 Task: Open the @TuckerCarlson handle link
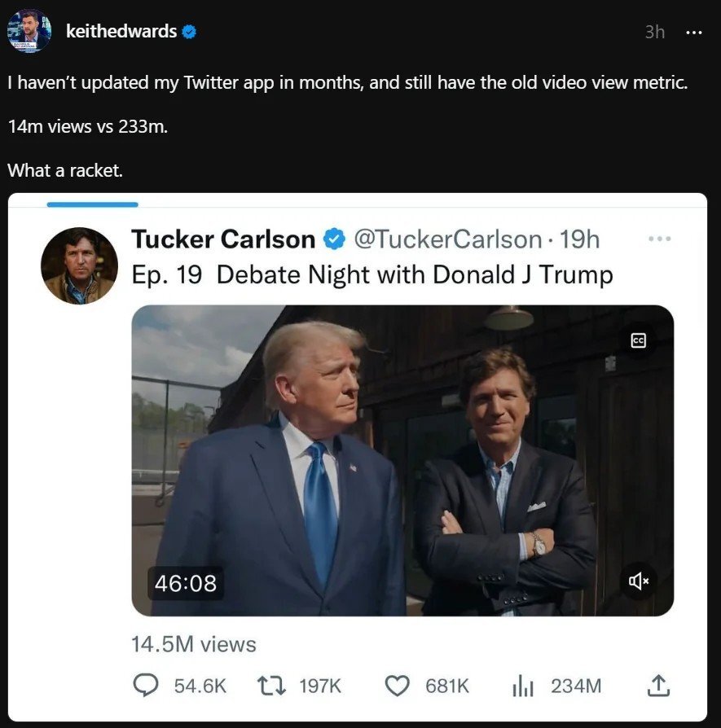[447, 239]
